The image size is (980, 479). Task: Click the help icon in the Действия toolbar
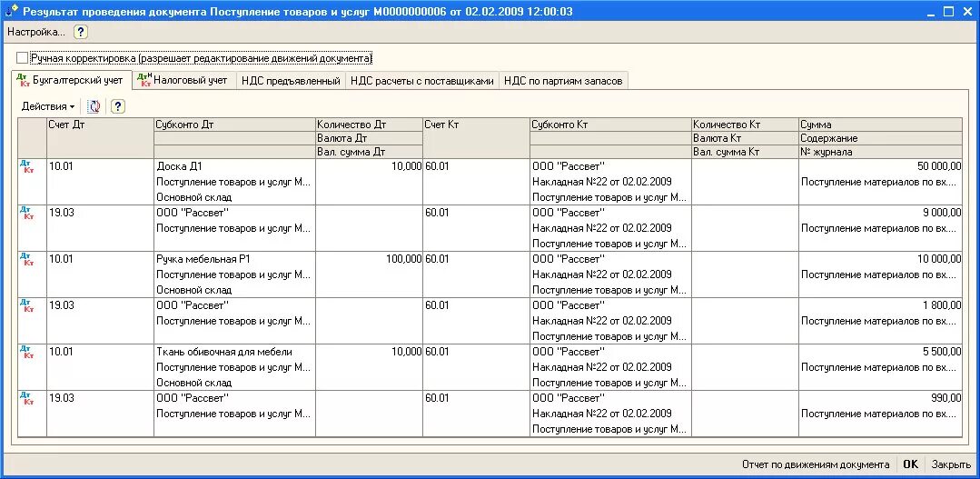[118, 106]
